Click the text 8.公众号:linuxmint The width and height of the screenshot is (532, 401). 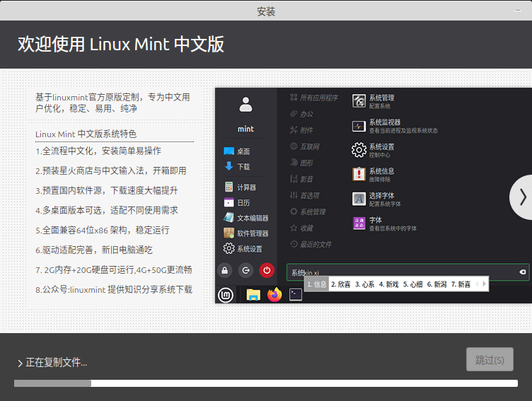click(71, 289)
